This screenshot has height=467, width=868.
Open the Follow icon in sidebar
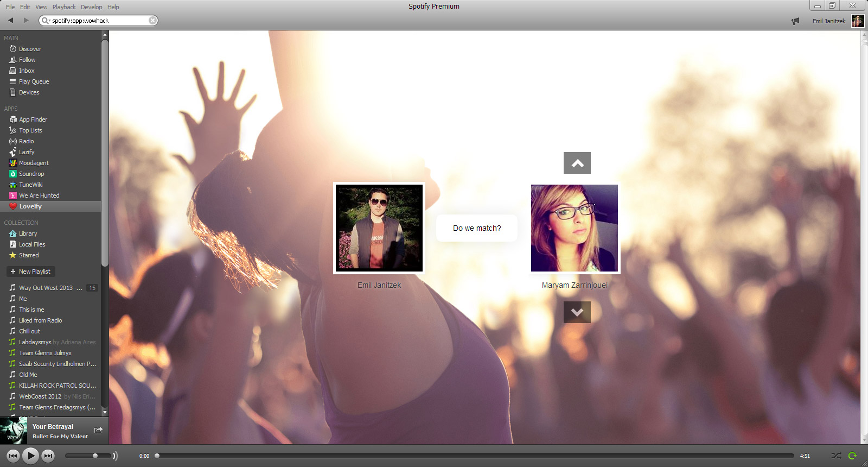pos(13,60)
